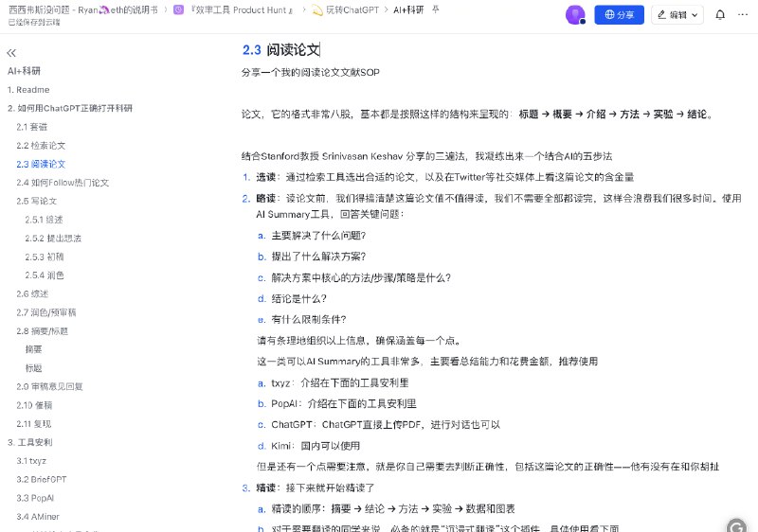
Task: Jump to 3.4 AMiner in outline
Action: pos(38,517)
